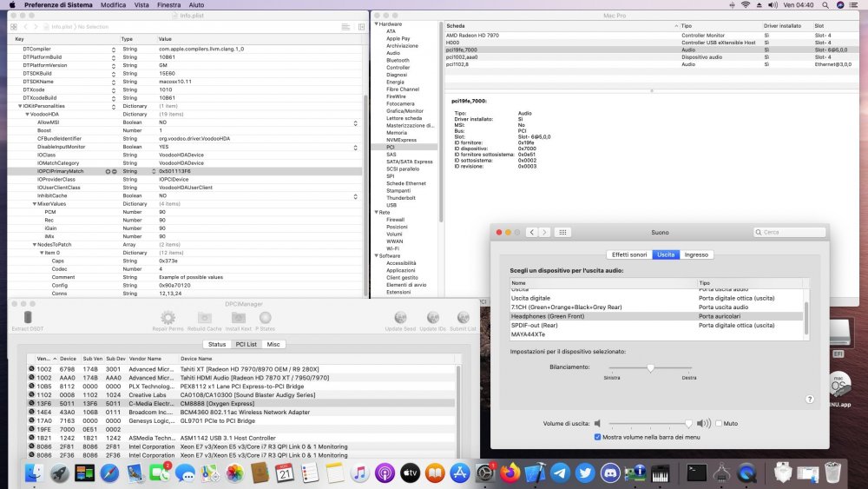This screenshot has height=489, width=868.
Task: Open Messages from the dock
Action: (x=185, y=473)
